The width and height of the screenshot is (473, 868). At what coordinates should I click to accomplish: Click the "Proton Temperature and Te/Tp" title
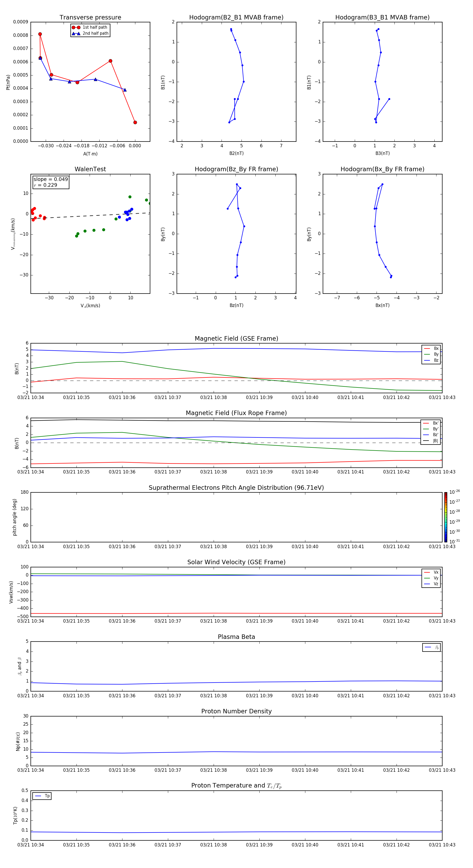(x=236, y=786)
